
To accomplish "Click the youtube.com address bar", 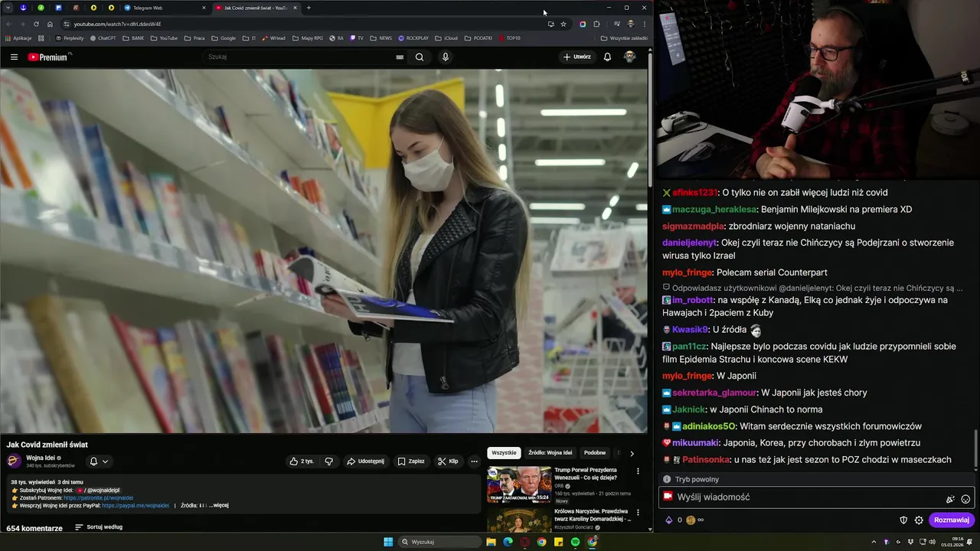I will coord(306,24).
